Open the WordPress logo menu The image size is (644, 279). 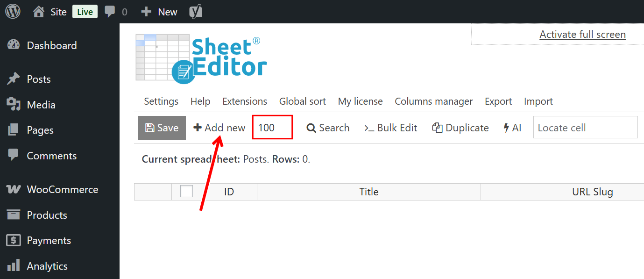13,12
